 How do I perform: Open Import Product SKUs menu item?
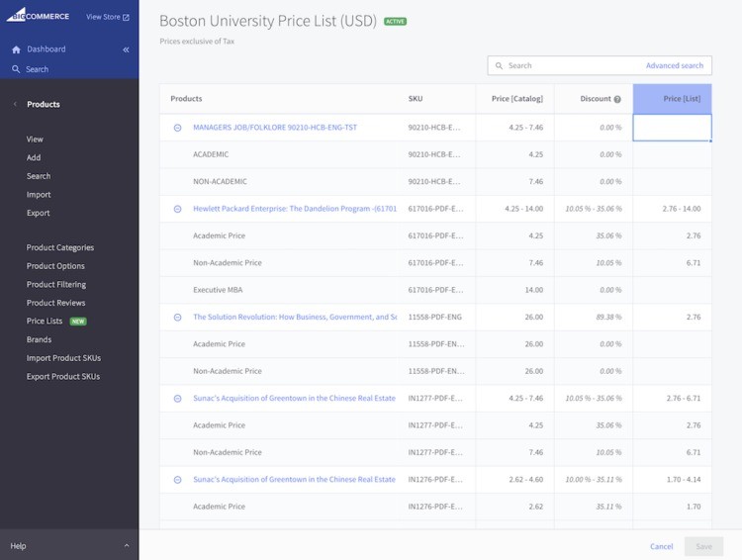point(63,358)
